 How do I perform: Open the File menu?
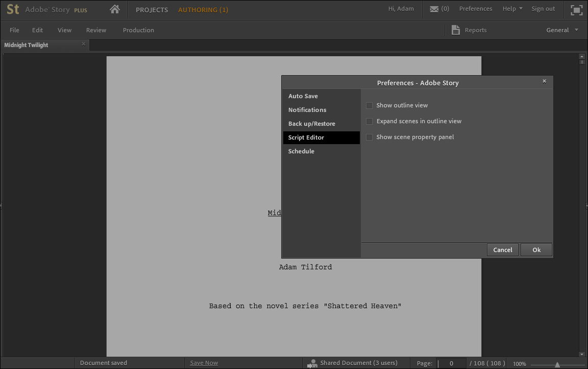click(14, 30)
